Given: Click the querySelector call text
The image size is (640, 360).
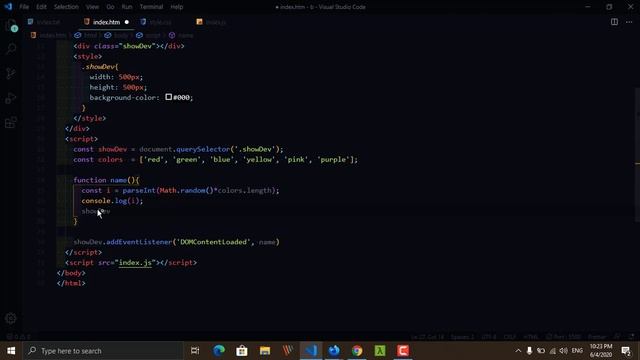Looking at the screenshot, I should pos(203,149).
